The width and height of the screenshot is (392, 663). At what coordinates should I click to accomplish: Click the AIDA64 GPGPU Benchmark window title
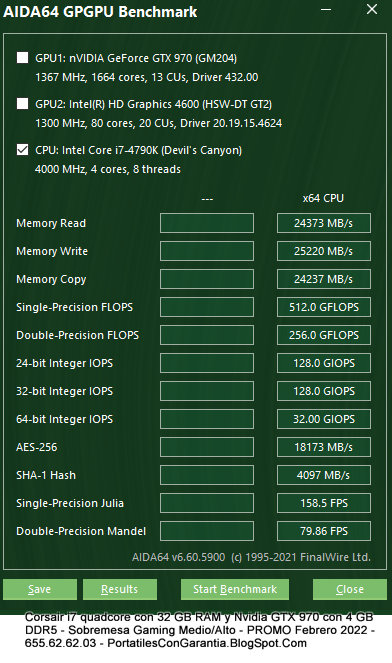(x=100, y=11)
